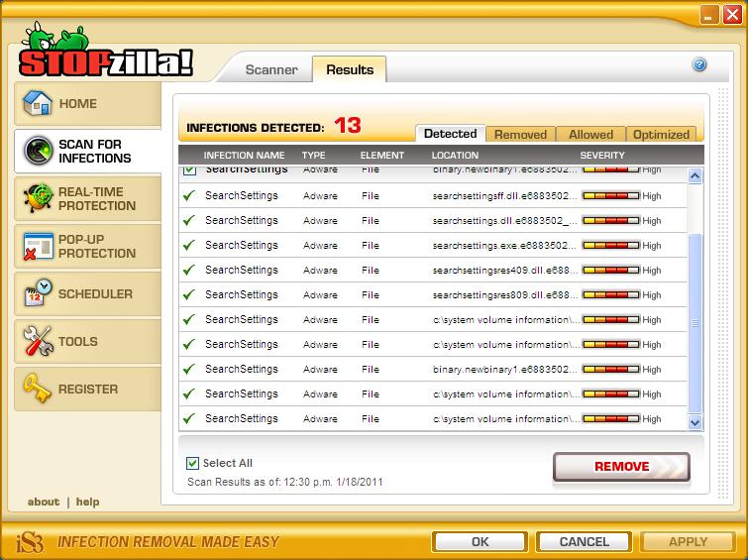Click severity bar of searchsettingsres809.dll row
The image size is (748, 560).
611,295
